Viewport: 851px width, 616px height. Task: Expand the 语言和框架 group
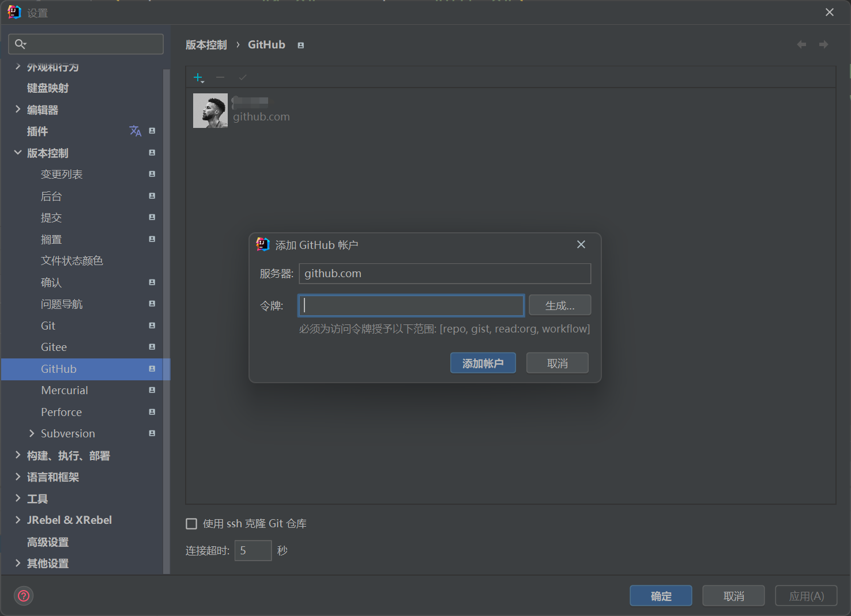(x=18, y=477)
